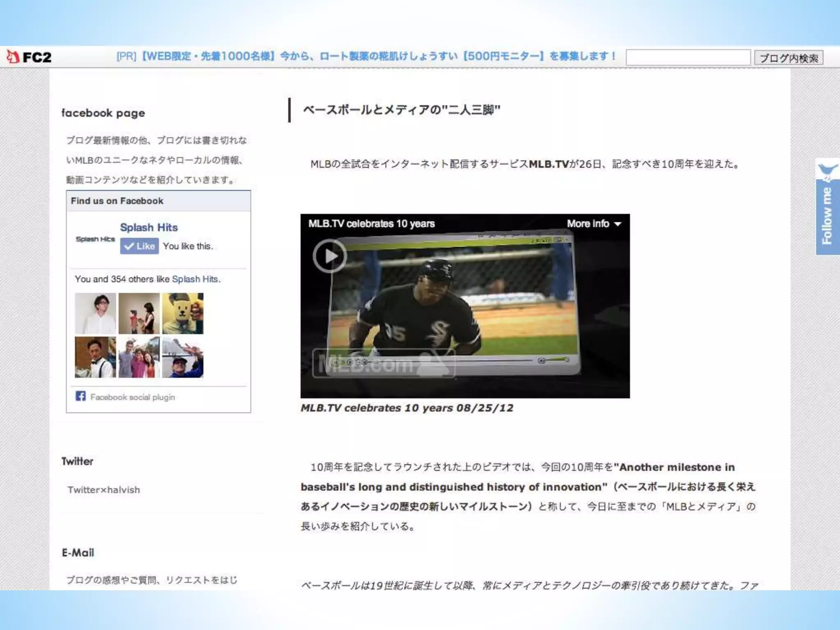Open the blog post title ベースボールとメディアの二人三脚
Screen dimensions: 840x630
coord(402,110)
